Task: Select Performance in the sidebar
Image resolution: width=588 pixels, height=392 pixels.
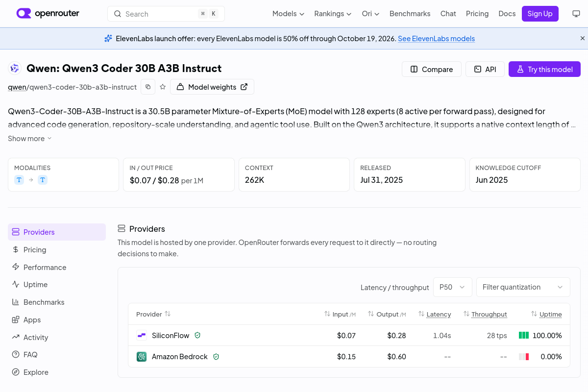Action: click(x=57, y=267)
